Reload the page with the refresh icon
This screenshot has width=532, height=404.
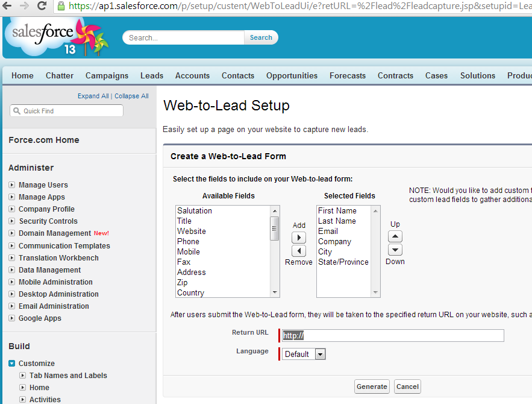tap(42, 6)
